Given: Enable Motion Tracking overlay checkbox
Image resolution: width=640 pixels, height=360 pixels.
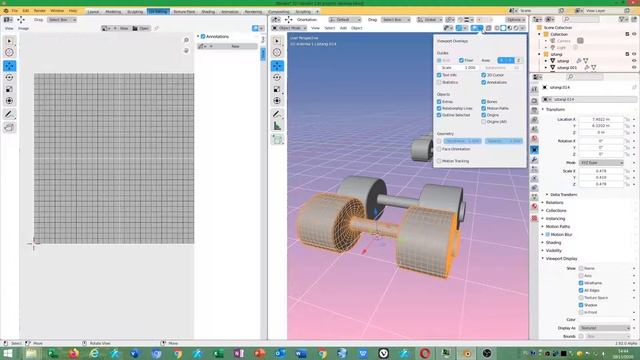Looking at the screenshot, I should 439,161.
